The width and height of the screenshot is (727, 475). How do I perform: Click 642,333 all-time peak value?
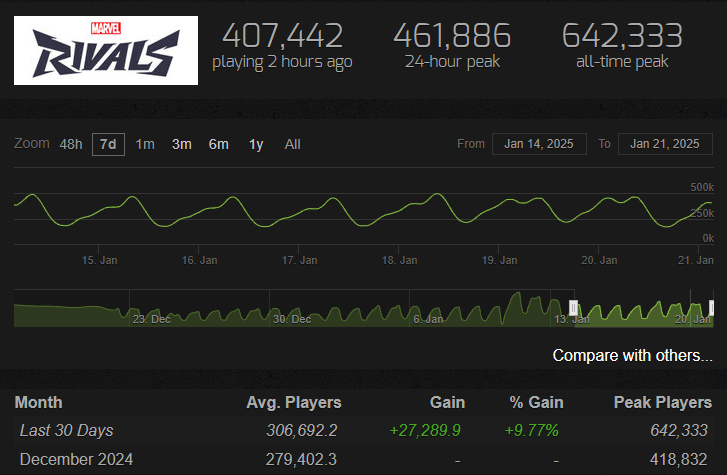622,36
